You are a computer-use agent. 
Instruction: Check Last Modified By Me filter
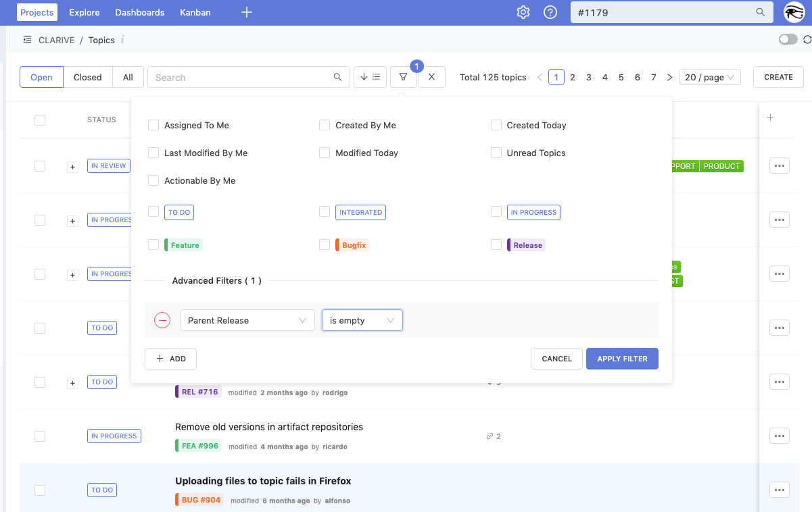[x=153, y=153]
